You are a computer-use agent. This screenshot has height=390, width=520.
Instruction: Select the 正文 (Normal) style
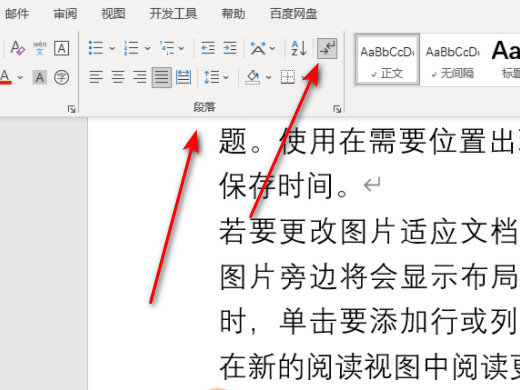point(387,59)
